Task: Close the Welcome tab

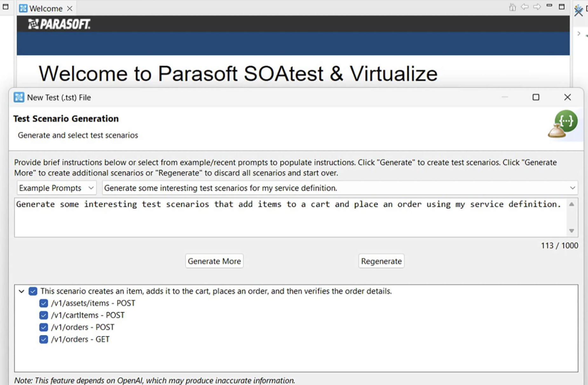Action: 70,9
